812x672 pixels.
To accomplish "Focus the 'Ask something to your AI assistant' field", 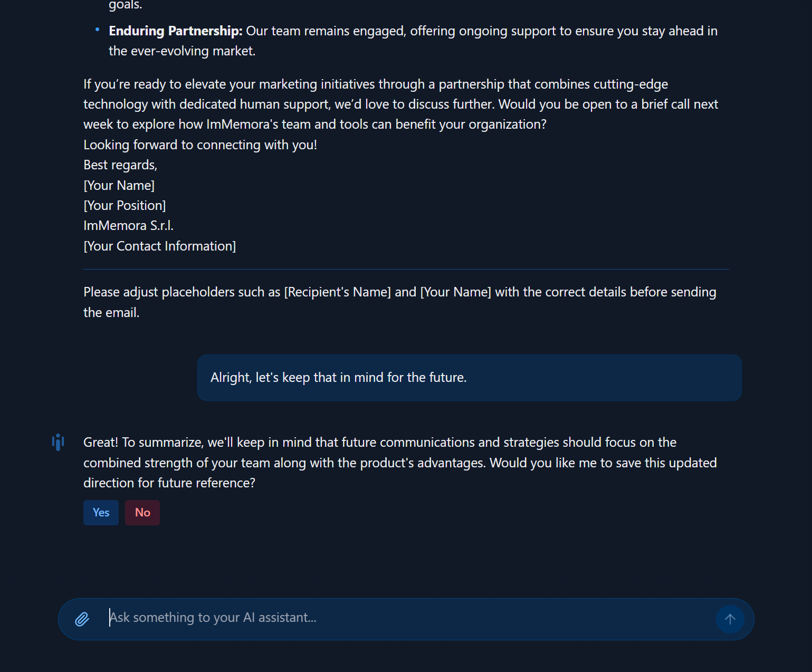I will pyautogui.click(x=406, y=618).
